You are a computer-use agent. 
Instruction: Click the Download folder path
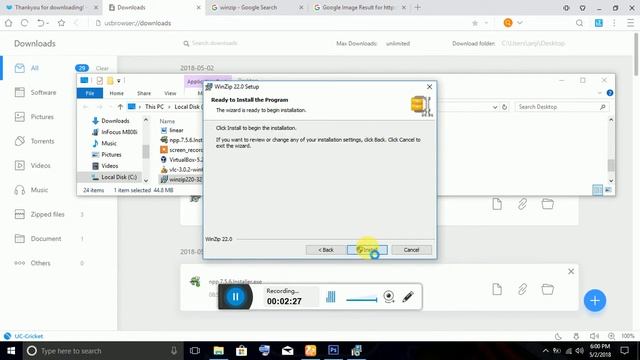coord(533,43)
